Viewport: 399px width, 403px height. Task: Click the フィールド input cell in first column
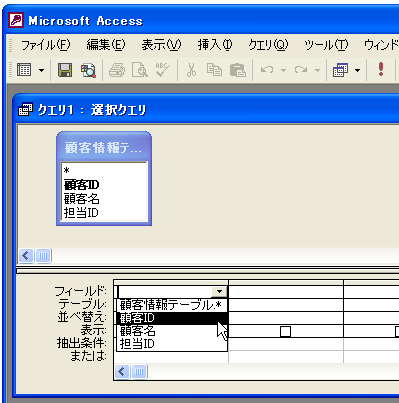coord(165,292)
